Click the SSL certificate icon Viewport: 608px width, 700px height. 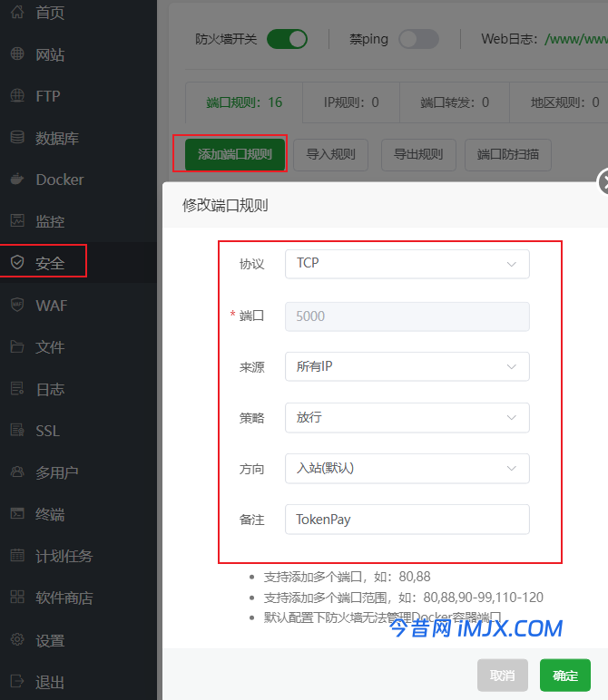tap(17, 430)
